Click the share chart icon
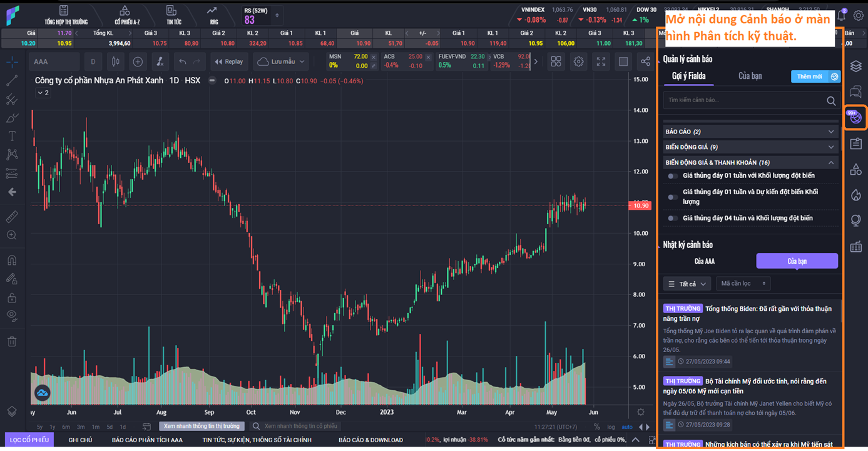This screenshot has height=451, width=868. [x=645, y=61]
